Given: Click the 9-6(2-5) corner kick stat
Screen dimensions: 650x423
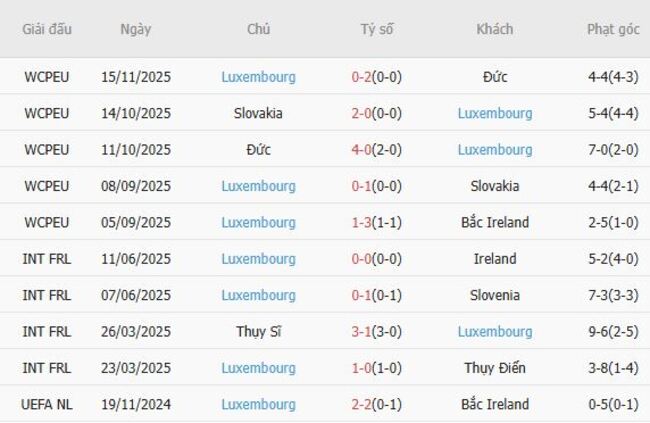Looking at the screenshot, I should coord(613,332).
